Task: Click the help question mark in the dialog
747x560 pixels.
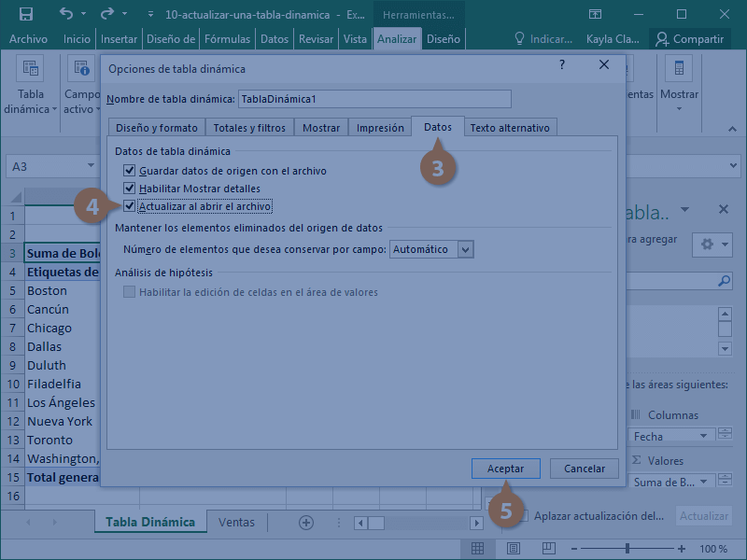Action: pyautogui.click(x=560, y=64)
